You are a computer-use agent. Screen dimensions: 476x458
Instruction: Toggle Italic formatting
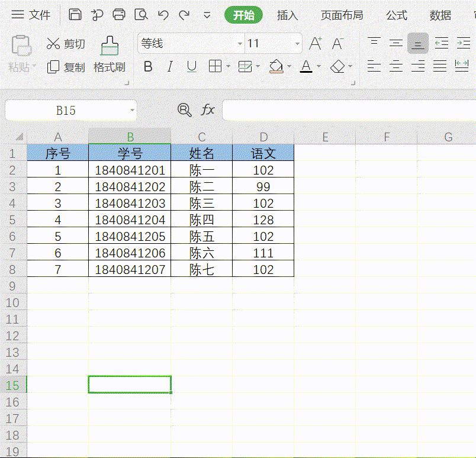pos(170,66)
